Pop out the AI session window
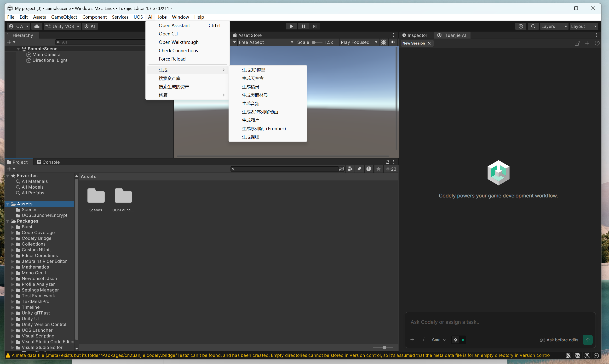 point(577,43)
